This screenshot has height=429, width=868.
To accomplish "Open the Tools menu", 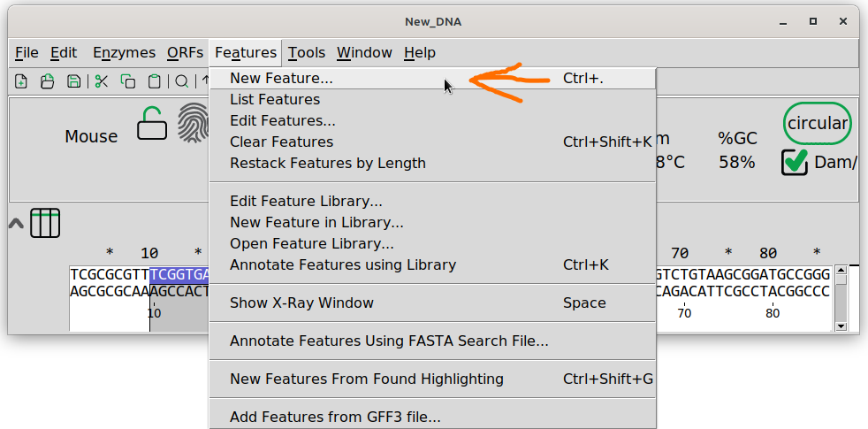I will (306, 53).
